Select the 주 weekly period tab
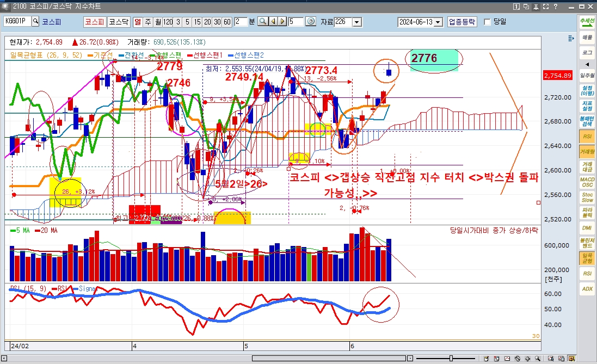597x364 pixels. (147, 22)
